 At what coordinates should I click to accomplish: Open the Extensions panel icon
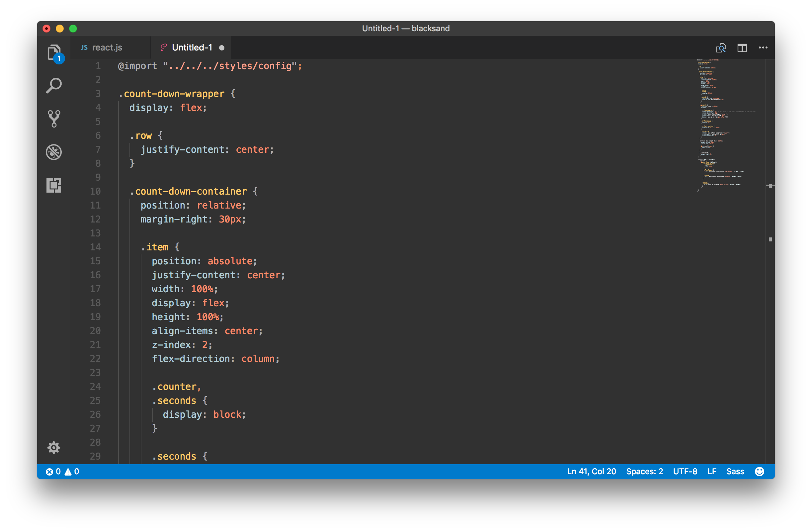coord(53,185)
